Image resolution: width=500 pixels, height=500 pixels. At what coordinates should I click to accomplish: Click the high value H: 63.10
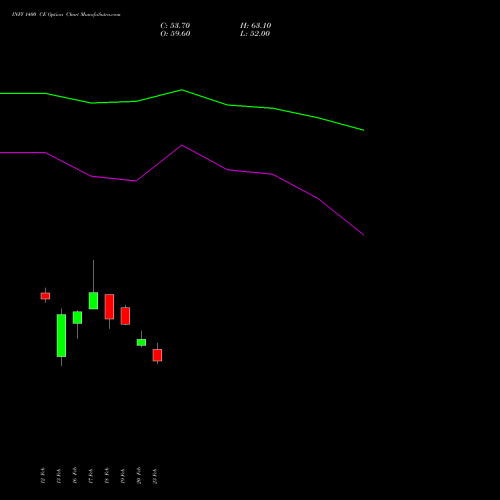click(256, 26)
